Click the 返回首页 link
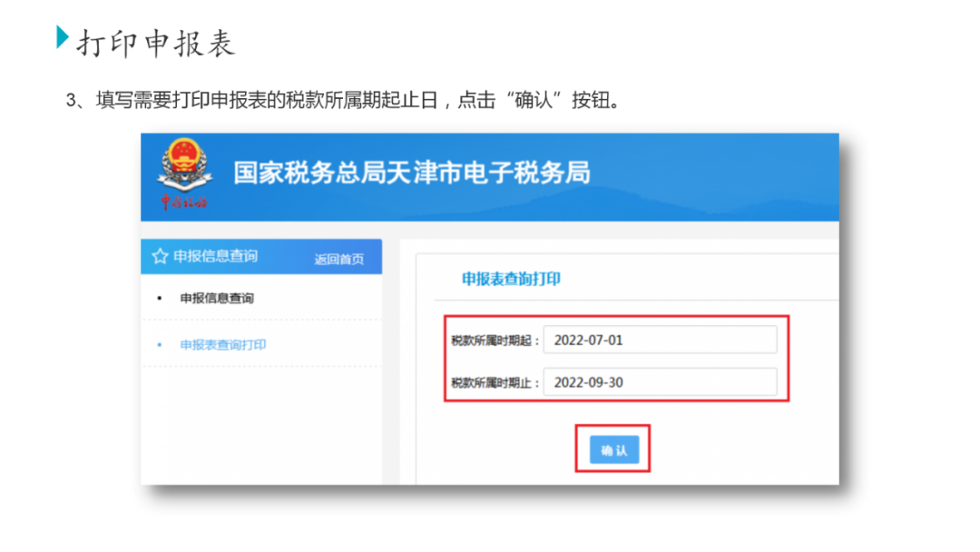980x552 pixels. [338, 259]
